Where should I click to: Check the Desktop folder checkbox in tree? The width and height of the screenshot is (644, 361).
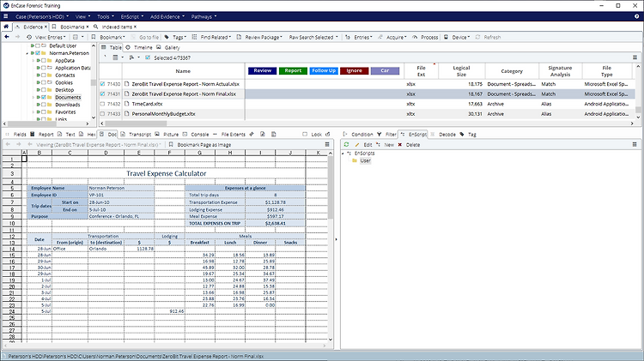[44, 90]
